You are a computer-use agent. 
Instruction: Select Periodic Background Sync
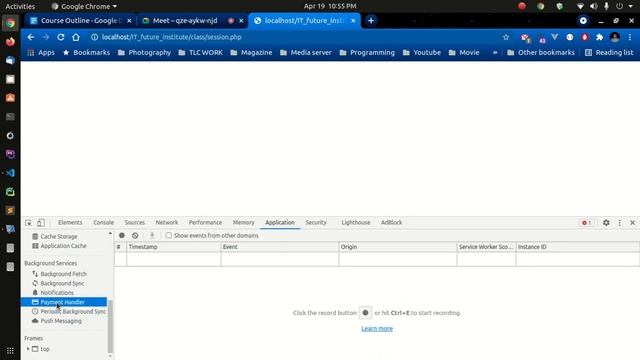tap(73, 311)
